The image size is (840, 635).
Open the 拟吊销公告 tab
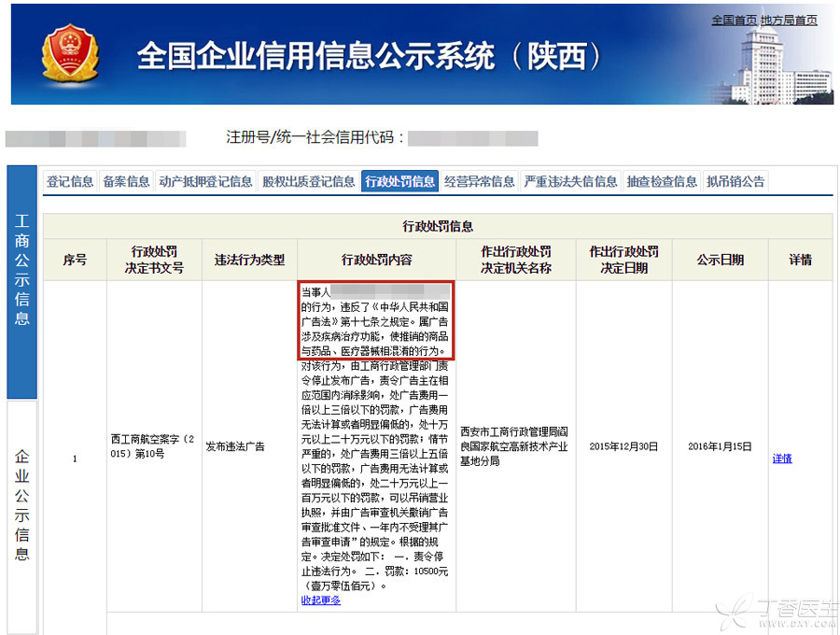735,181
